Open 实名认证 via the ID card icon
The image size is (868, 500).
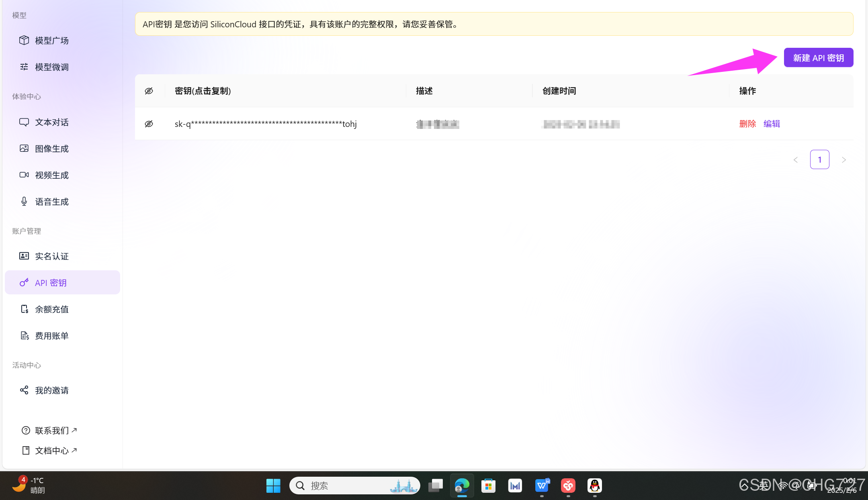click(x=24, y=256)
